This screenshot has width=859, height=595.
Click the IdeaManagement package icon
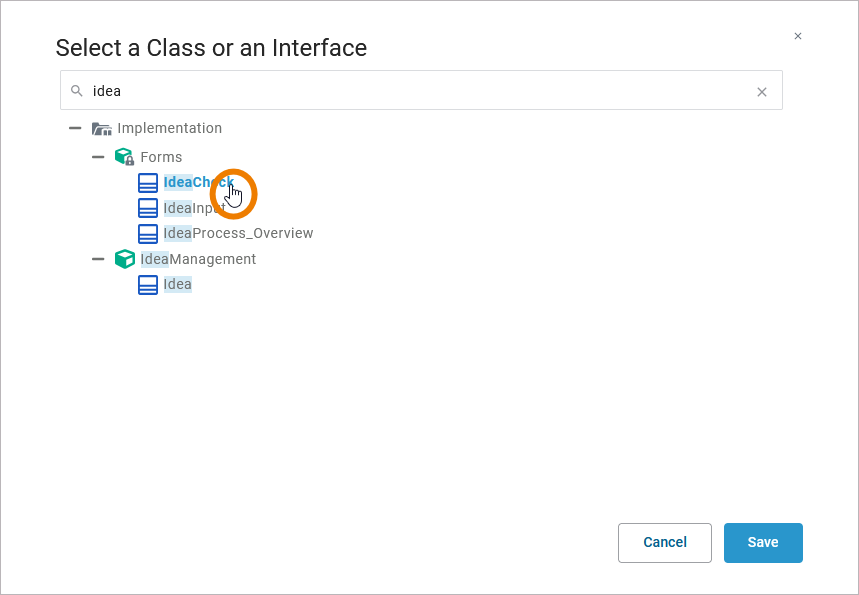point(124,259)
